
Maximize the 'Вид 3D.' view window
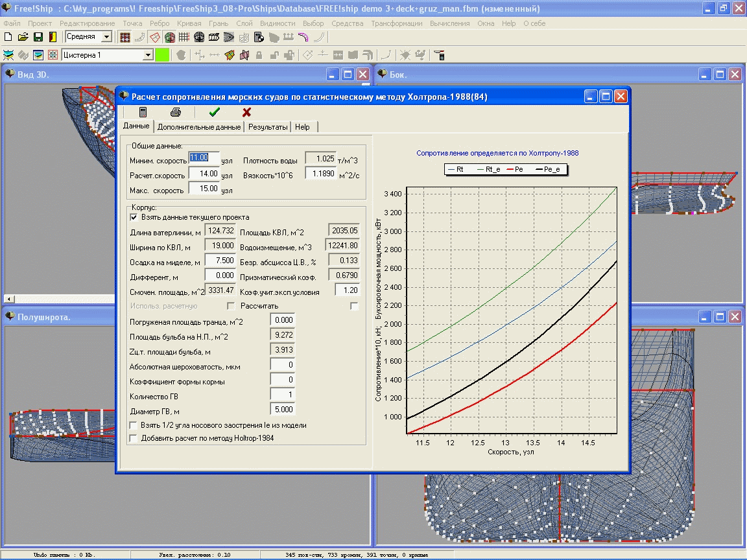pyautogui.click(x=348, y=75)
